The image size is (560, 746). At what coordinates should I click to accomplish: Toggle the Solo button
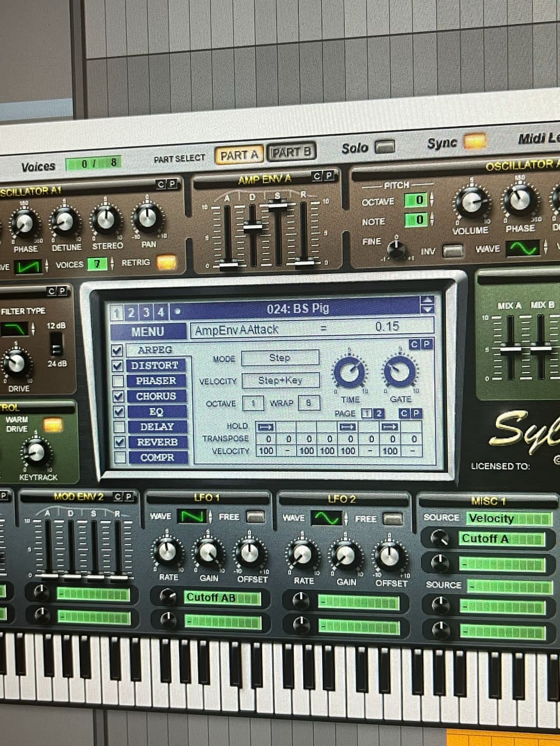coord(385,146)
